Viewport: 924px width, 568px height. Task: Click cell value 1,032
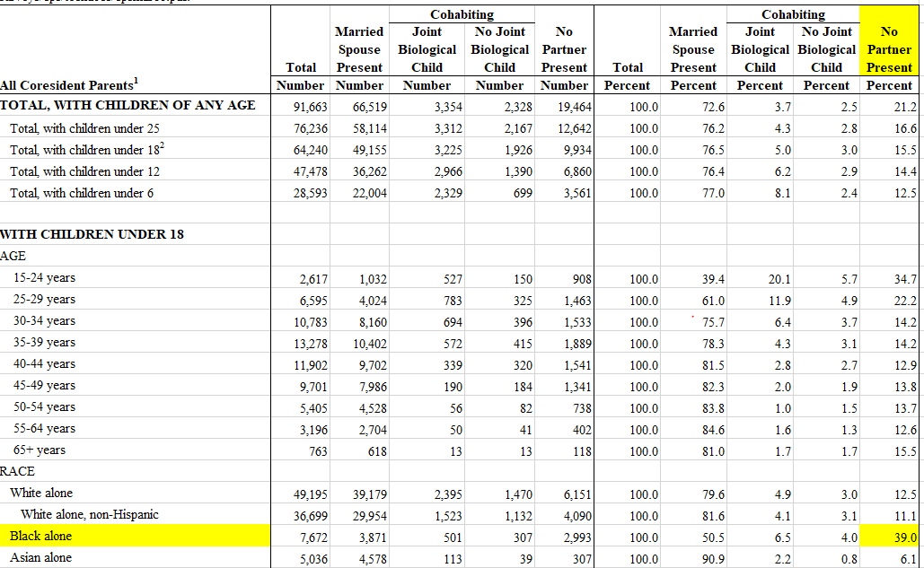tap(373, 279)
